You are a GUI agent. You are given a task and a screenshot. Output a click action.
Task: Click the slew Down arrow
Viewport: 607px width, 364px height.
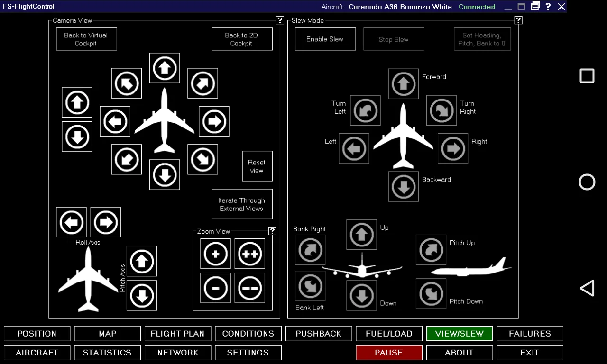tap(362, 295)
